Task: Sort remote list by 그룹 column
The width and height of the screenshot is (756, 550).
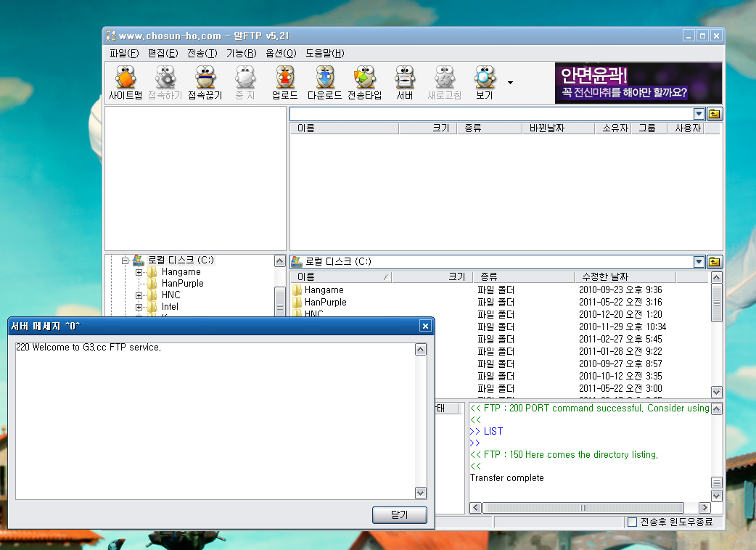Action: point(649,128)
